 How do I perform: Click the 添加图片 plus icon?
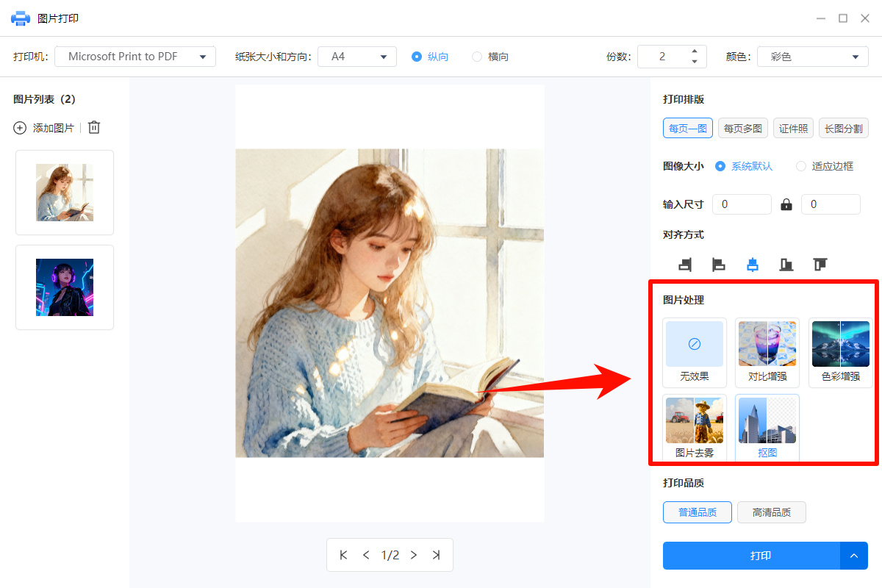click(20, 127)
